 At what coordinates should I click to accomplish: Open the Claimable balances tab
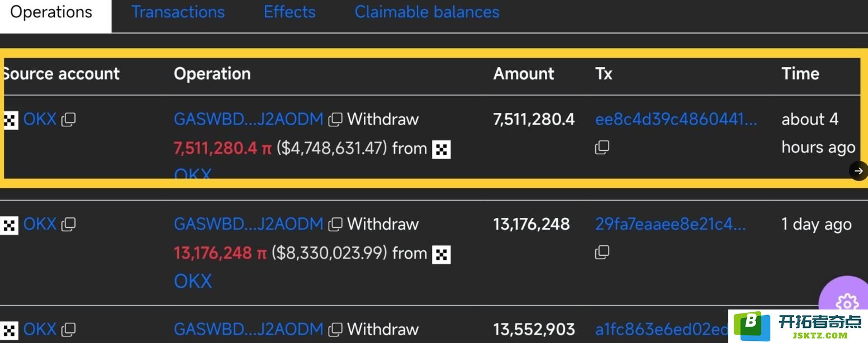(x=427, y=12)
